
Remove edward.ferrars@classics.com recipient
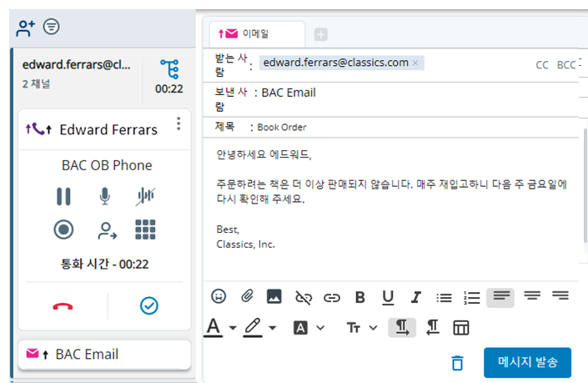coord(415,63)
